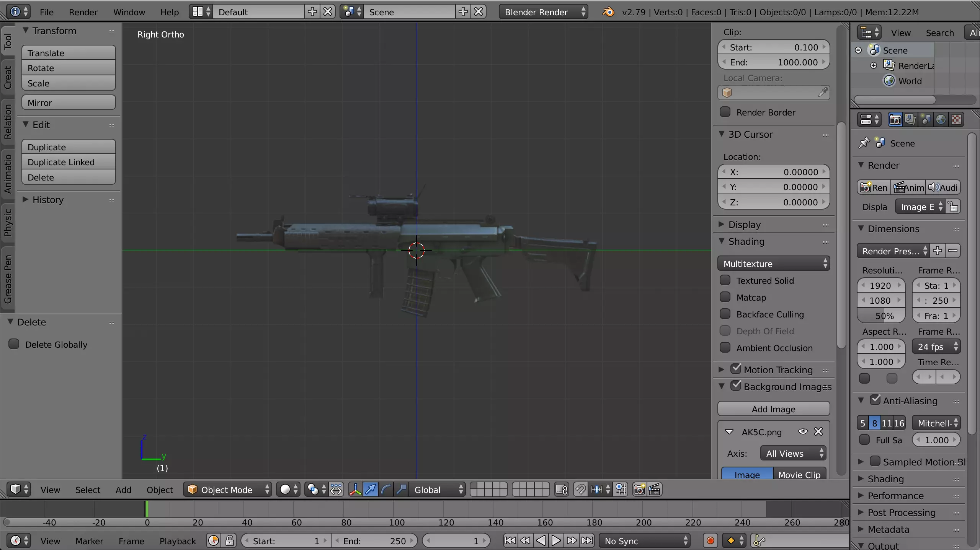
Task: Toggle the Delete Globally checkbox
Action: point(14,344)
